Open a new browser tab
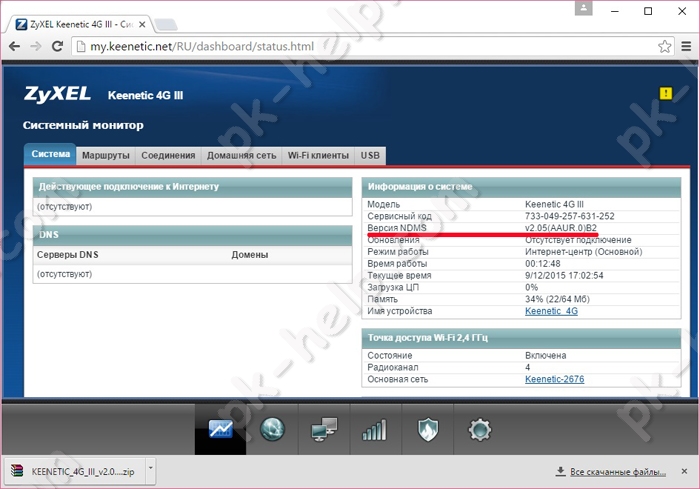This screenshot has width=700, height=489. pos(166,25)
